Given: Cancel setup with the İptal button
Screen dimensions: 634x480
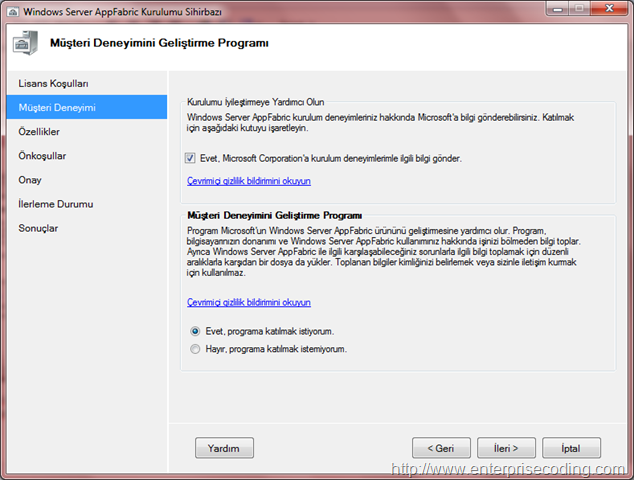Looking at the screenshot, I should click(571, 448).
